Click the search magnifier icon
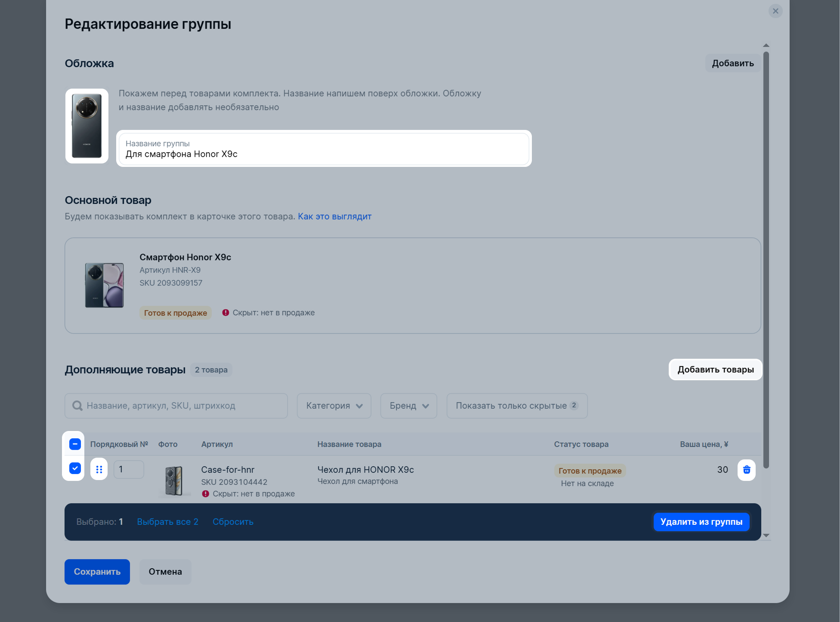 point(77,406)
